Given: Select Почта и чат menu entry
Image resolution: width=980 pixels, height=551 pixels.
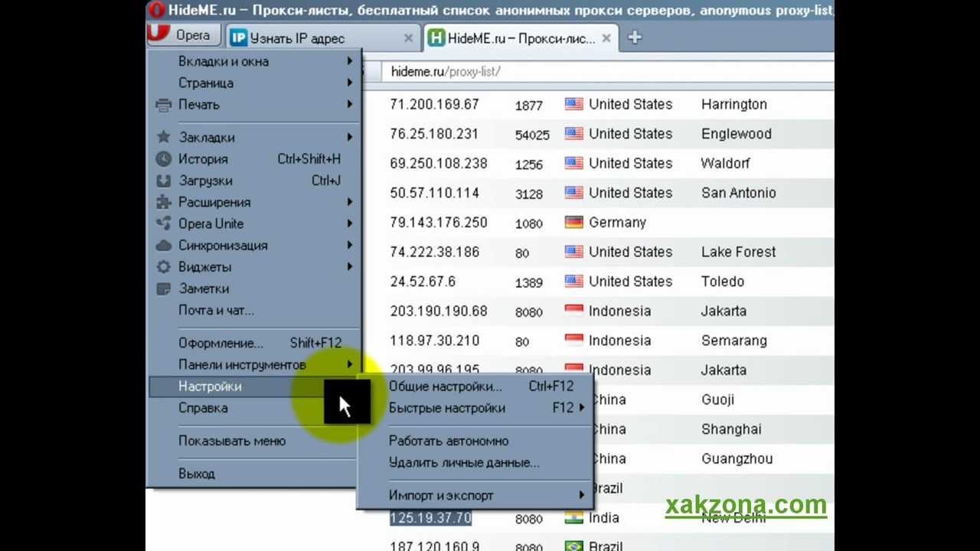Looking at the screenshot, I should pyautogui.click(x=253, y=310).
